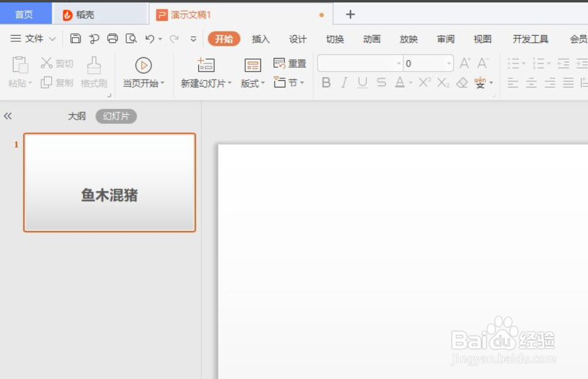Select slide 1 thumbnail 鱼木混猪
This screenshot has width=588, height=379.
(x=109, y=182)
